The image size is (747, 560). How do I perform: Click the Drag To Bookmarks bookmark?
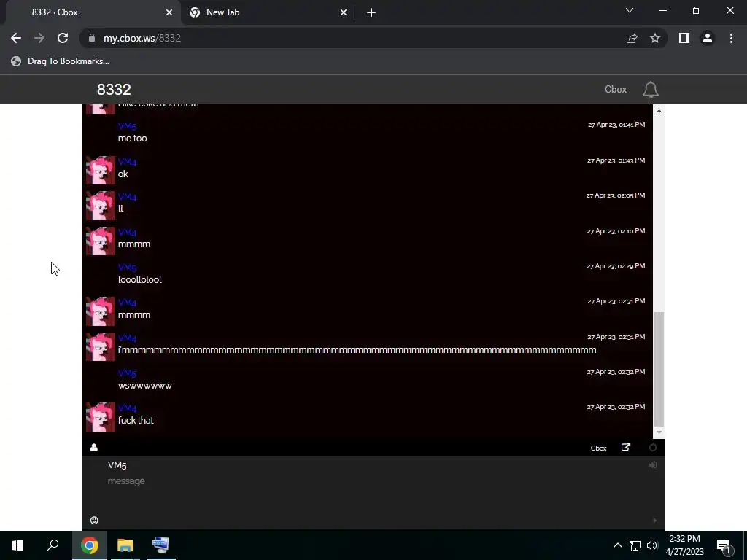click(x=60, y=61)
